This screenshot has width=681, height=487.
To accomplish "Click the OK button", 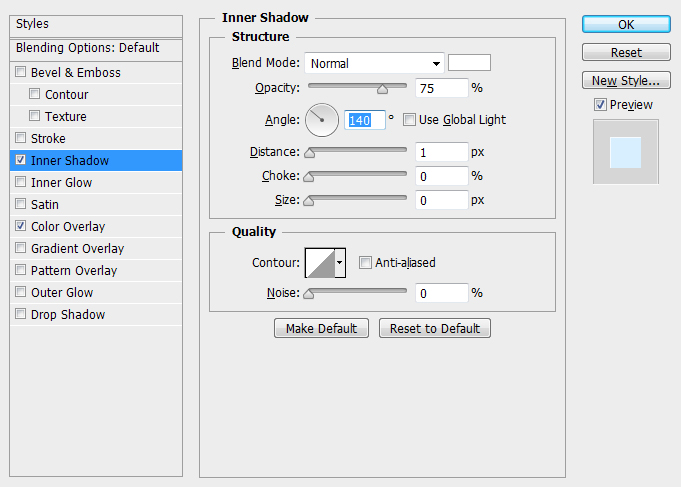I will click(625, 24).
